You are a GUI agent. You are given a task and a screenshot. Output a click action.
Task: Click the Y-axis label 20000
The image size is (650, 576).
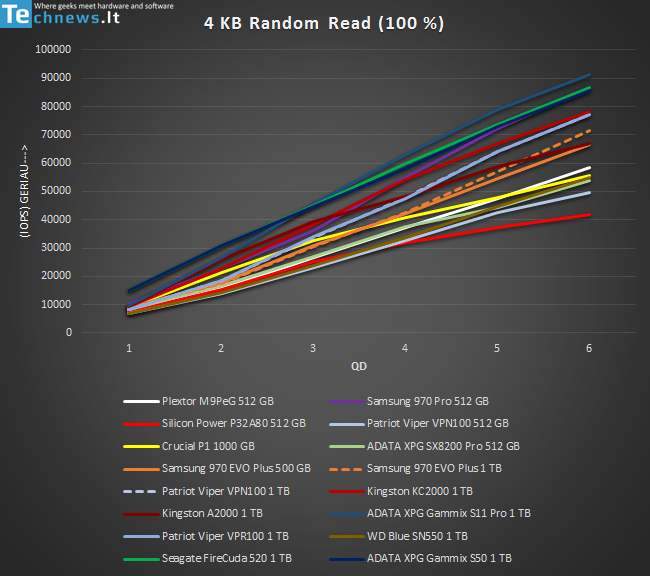[56, 276]
